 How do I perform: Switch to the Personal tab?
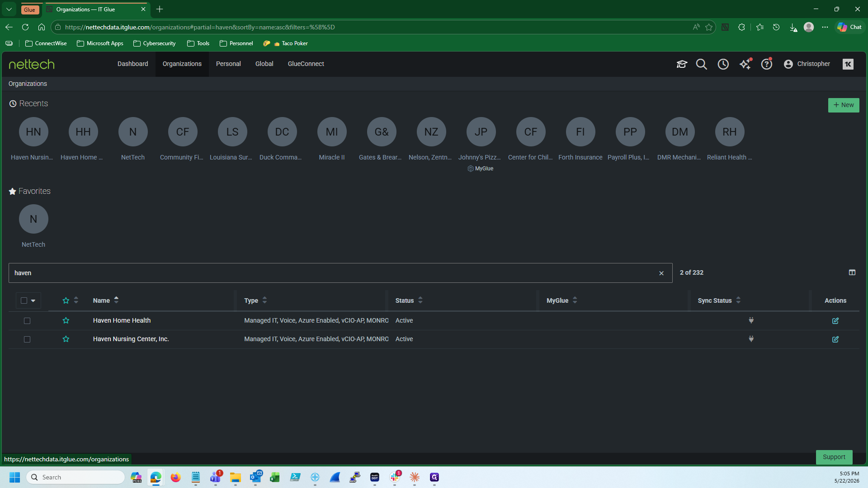[228, 64]
